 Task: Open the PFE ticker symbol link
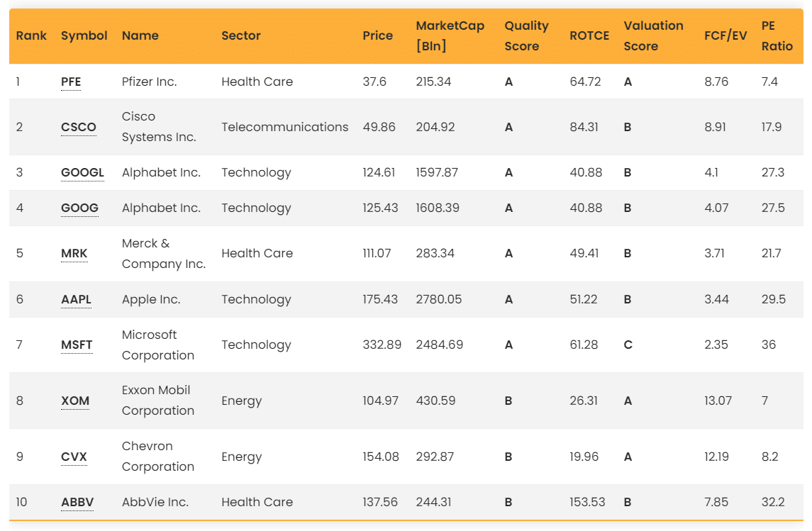[71, 82]
